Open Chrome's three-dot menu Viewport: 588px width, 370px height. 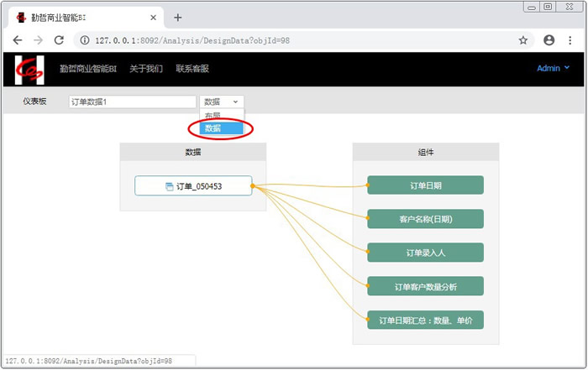click(571, 39)
